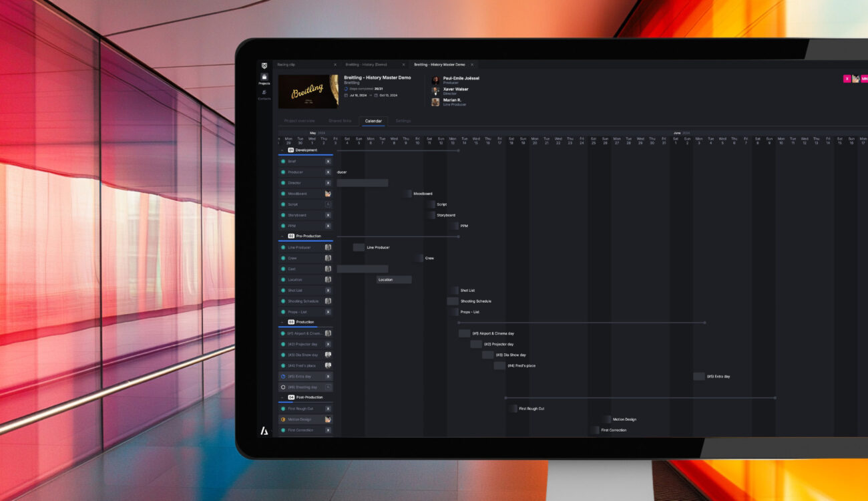
Task: Click the assignee badge on the PPM row
Action: tap(328, 226)
